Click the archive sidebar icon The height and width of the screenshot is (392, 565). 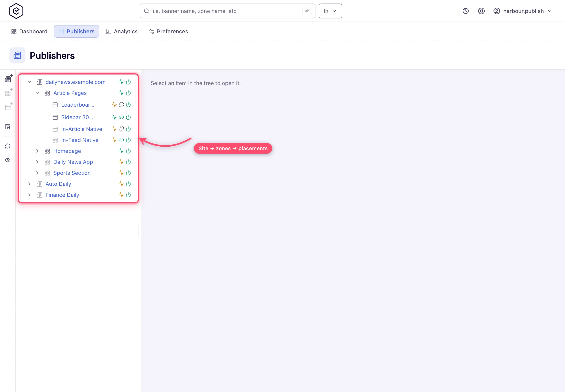point(8,127)
